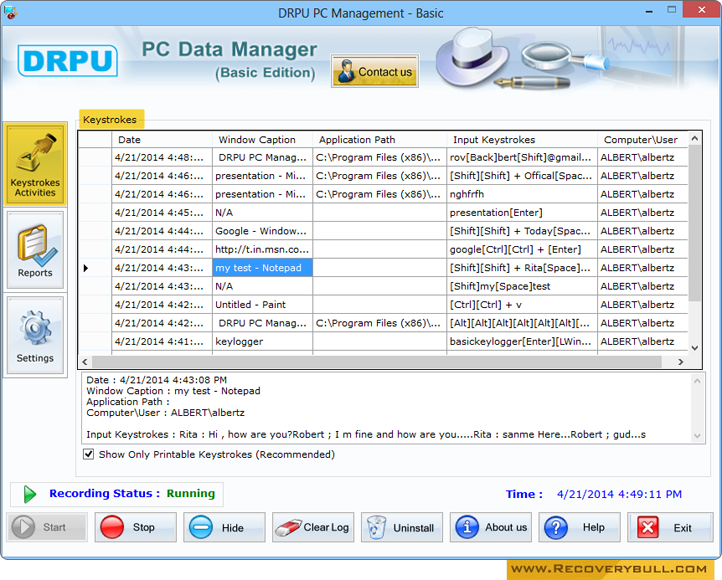Click 'Window Caption : my test - Notepad' detail

(173, 391)
